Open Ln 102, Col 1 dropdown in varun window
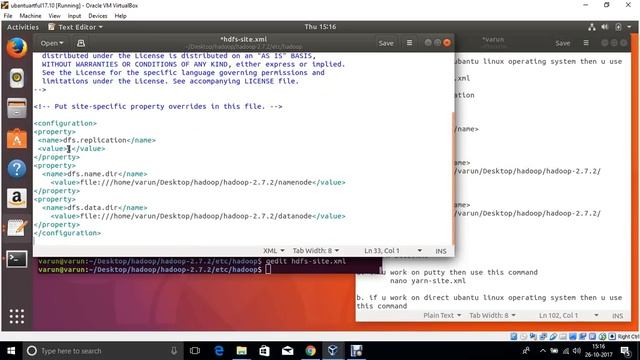Image resolution: width=640 pixels, height=360 pixels. 569,316
